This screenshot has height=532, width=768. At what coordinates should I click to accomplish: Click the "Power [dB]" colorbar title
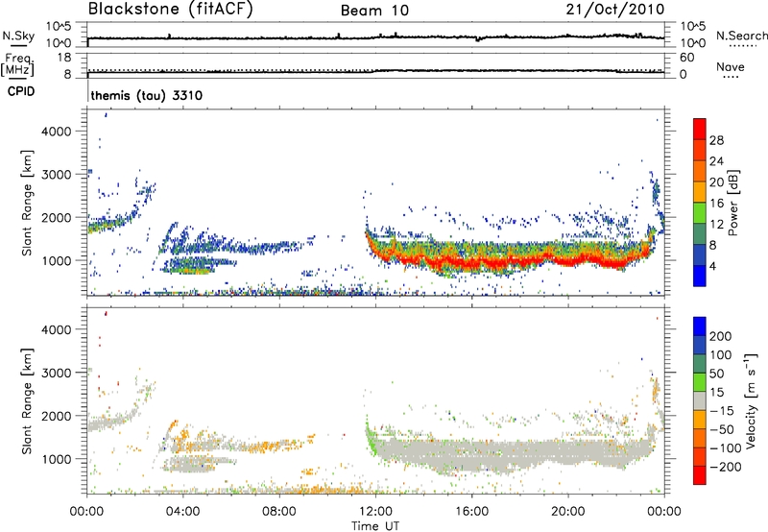(733, 203)
